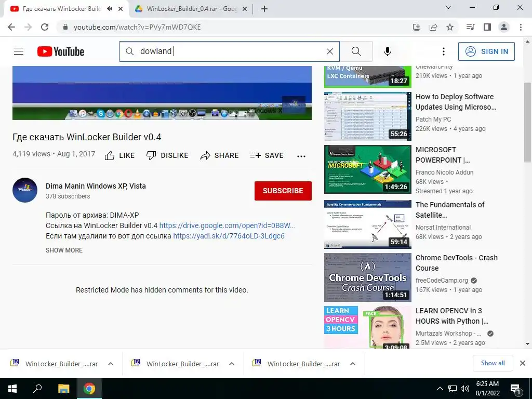The width and height of the screenshot is (532, 399).
Task: Open the tab search dropdown chevron
Action: [448, 7]
